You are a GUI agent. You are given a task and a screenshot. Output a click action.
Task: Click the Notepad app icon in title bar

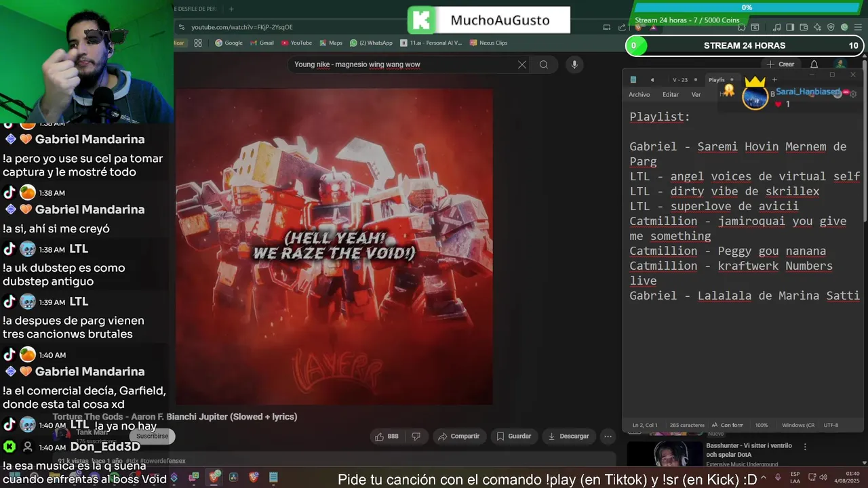(633, 80)
